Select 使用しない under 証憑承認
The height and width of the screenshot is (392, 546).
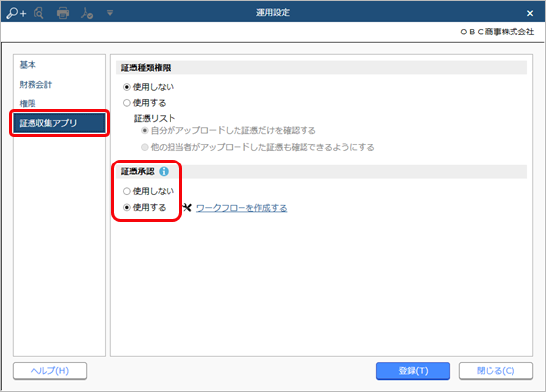(149, 191)
